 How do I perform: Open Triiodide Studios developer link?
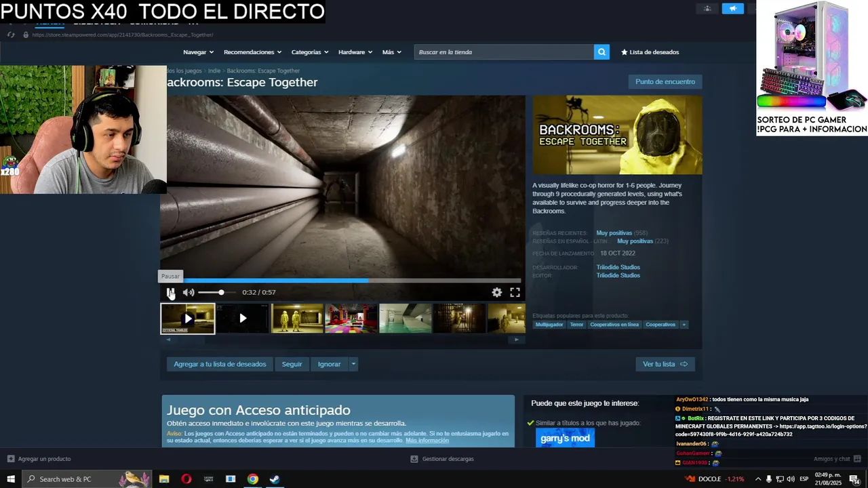(618, 267)
